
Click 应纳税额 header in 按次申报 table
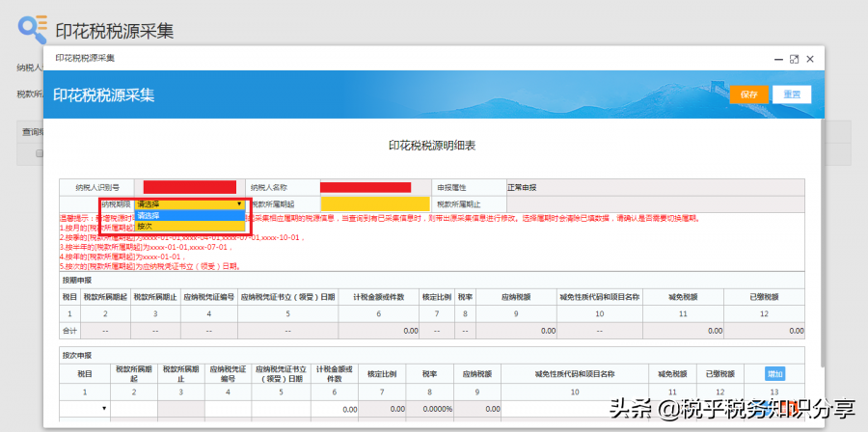[477, 374]
